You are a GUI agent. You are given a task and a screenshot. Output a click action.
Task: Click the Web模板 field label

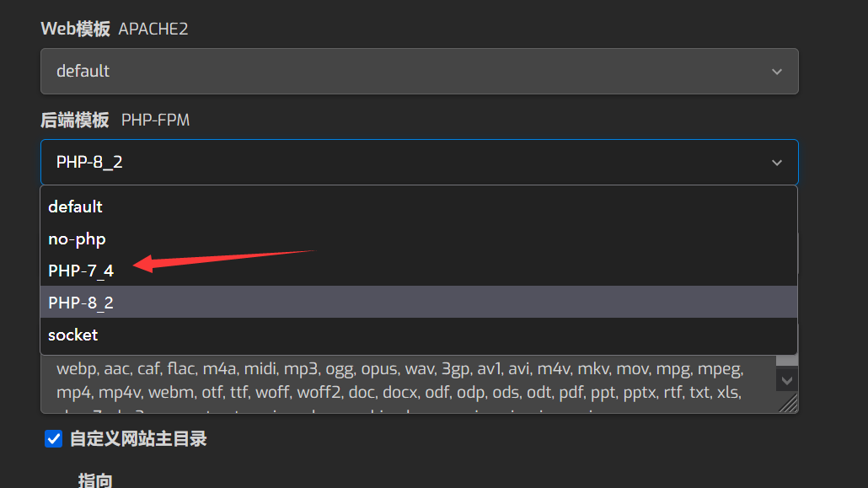pos(75,29)
